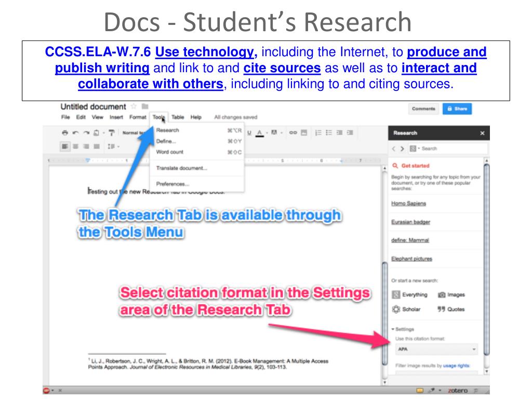Image resolution: width=532 pixels, height=399 pixels.
Task: Choose Word count from Tools menu
Action: coord(197,152)
